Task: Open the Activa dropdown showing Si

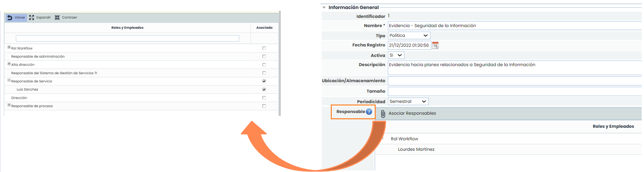Action: (x=396, y=55)
